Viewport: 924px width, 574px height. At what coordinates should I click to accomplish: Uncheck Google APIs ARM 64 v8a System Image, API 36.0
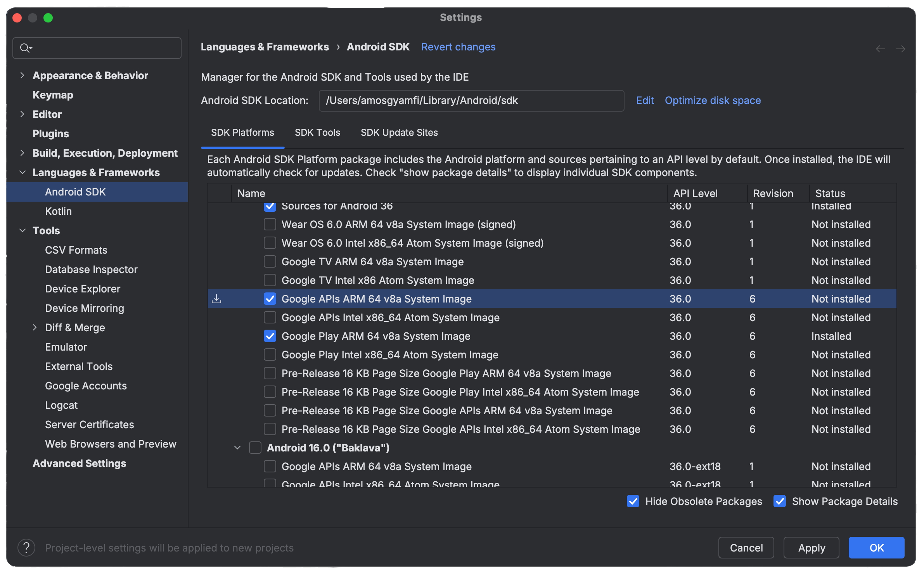click(270, 299)
